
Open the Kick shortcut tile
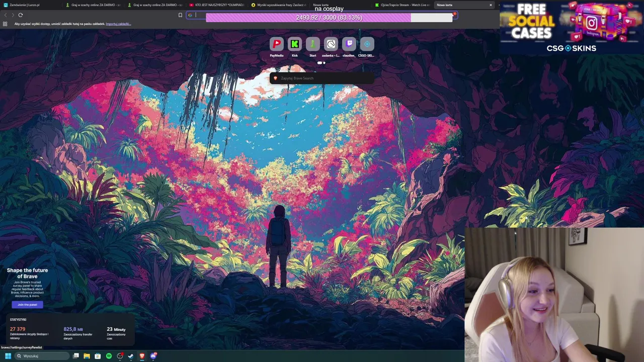pos(295,44)
